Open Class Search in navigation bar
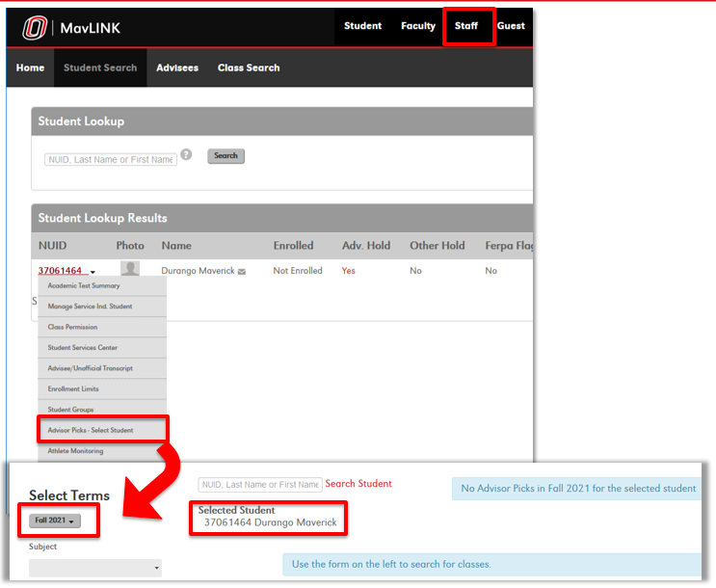The image size is (716, 588). click(x=249, y=67)
